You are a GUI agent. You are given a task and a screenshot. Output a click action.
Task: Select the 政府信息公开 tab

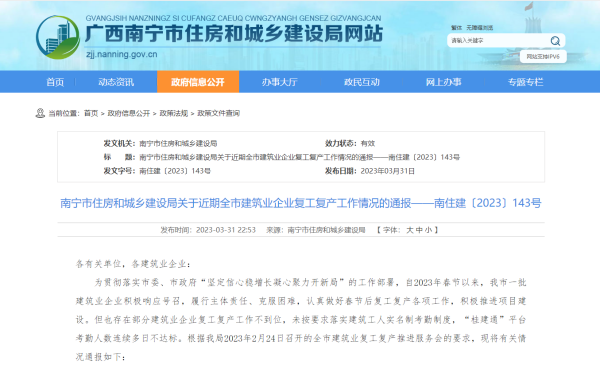pyautogui.click(x=198, y=82)
